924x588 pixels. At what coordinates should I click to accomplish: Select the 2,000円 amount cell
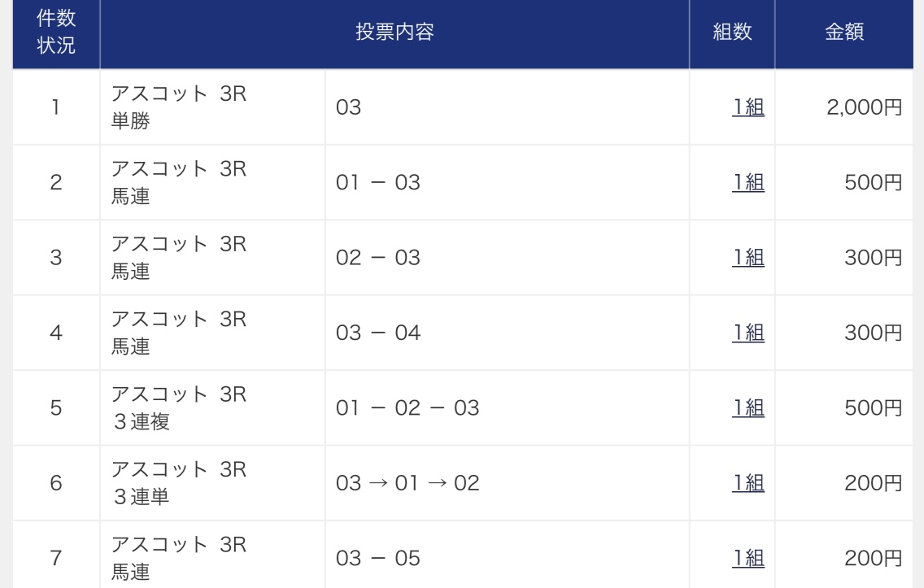[864, 107]
